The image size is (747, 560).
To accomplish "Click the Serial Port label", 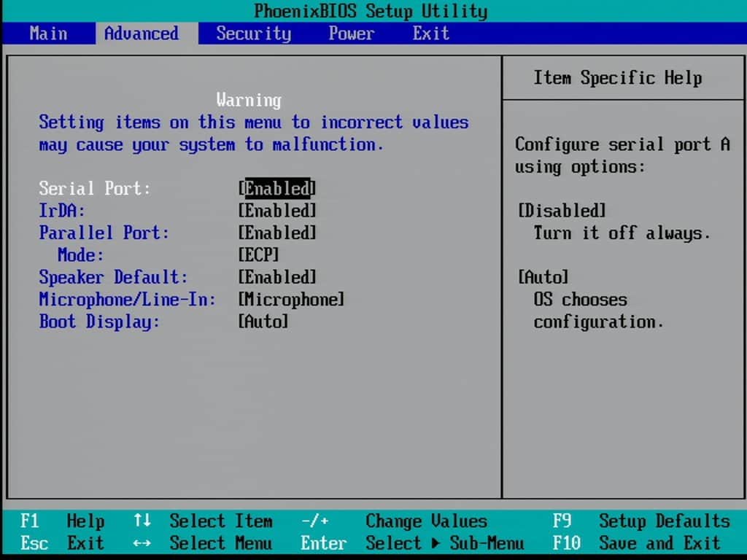I will (94, 189).
